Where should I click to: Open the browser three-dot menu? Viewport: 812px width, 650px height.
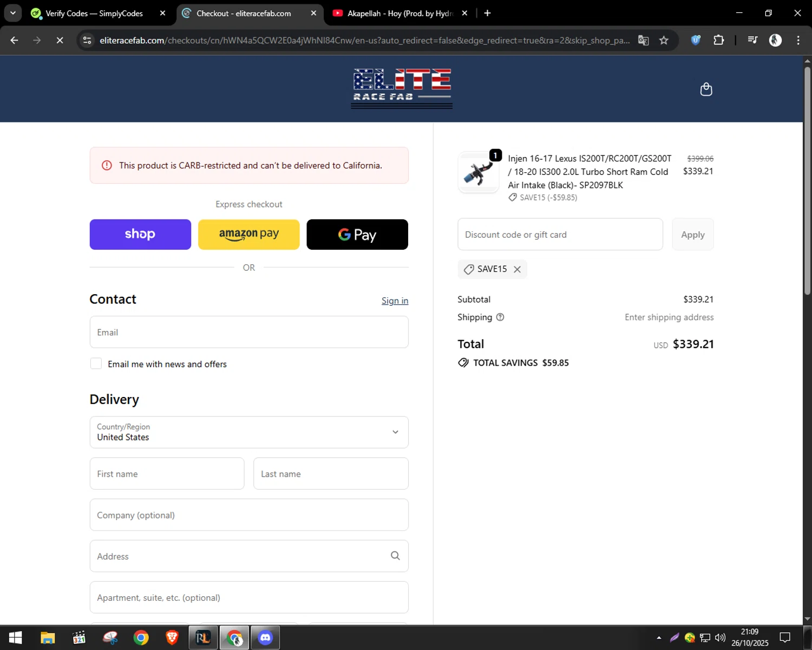pos(798,40)
